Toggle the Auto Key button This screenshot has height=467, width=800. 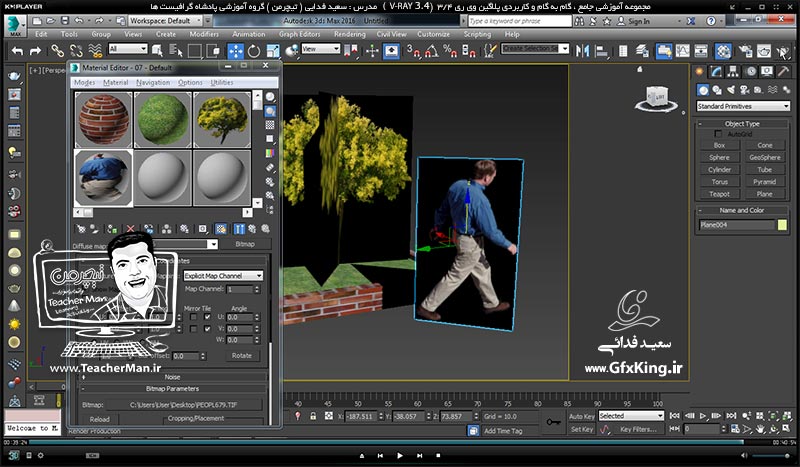[x=582, y=416]
